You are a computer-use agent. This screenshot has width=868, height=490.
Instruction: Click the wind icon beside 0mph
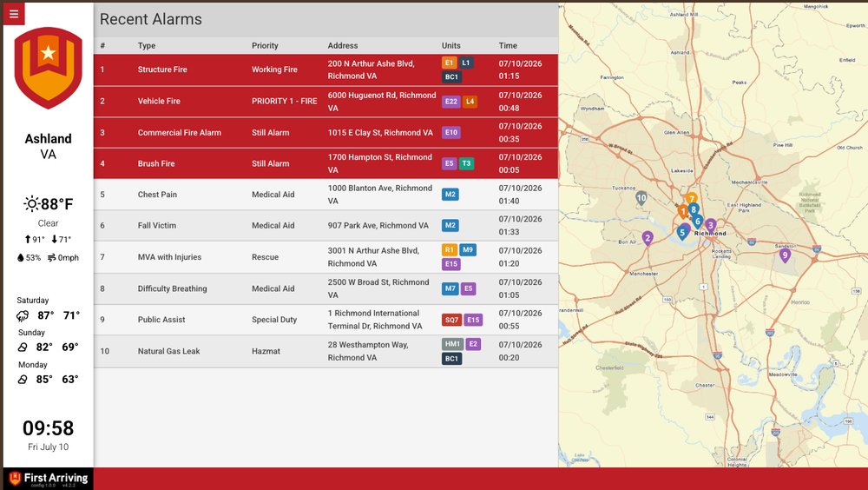click(51, 258)
